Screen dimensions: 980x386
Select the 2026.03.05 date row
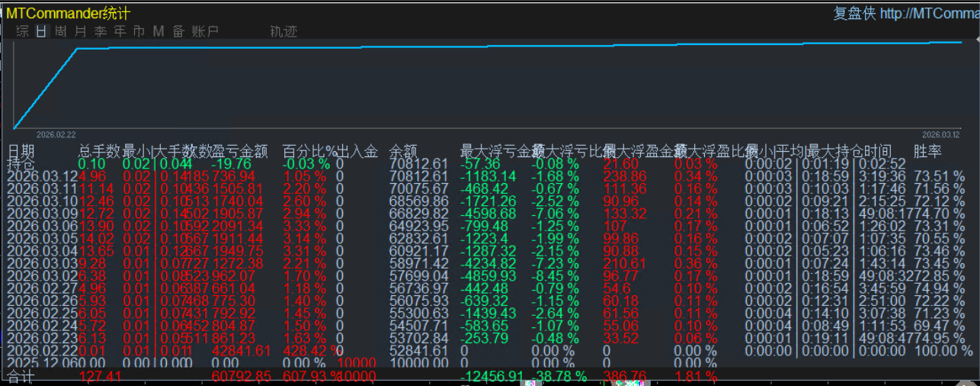click(x=41, y=238)
